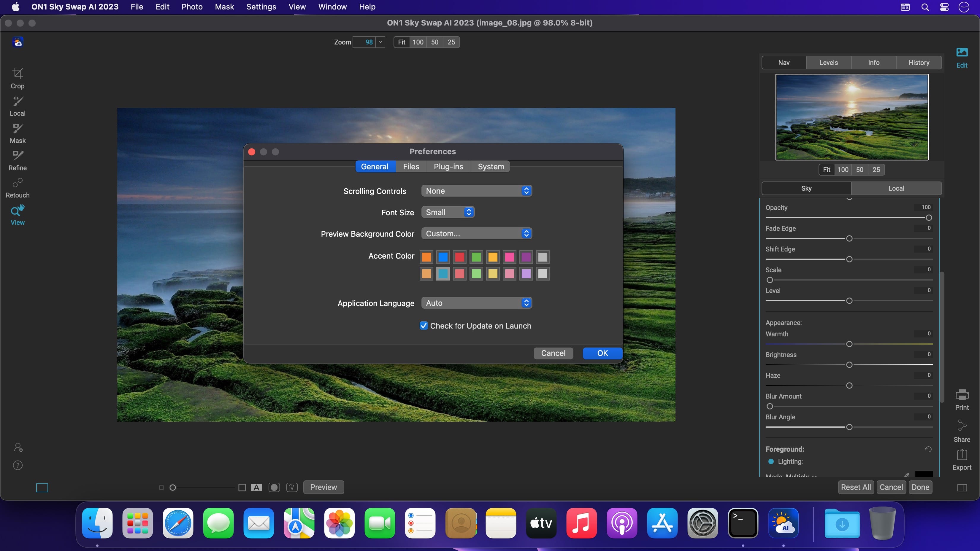Switch to the Plug-ins preferences tab
980x551 pixels.
448,167
